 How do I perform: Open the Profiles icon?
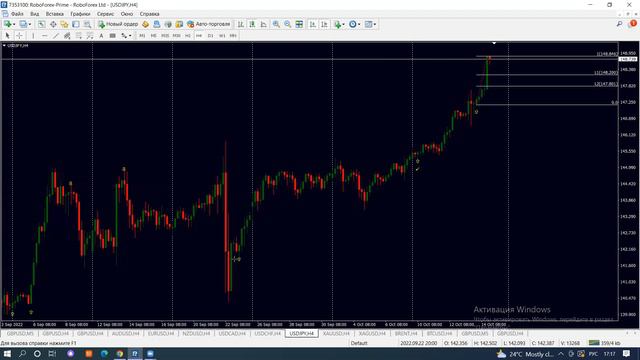tap(24, 24)
